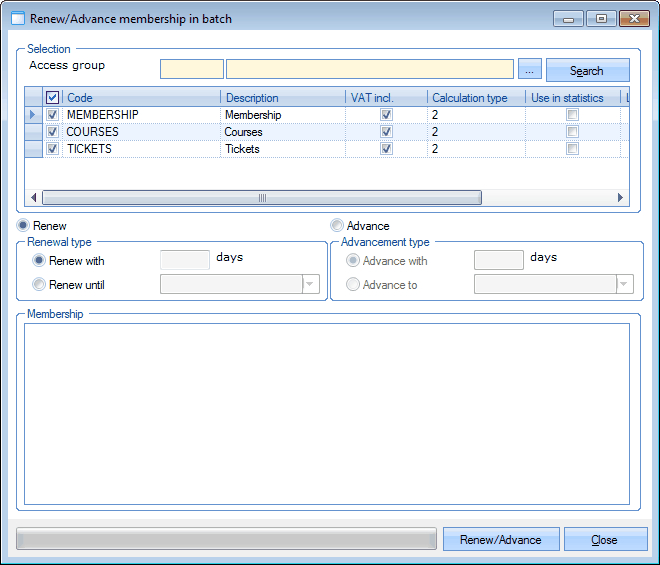Click the grid's left scroll arrow
The height and width of the screenshot is (565, 660).
[34, 198]
